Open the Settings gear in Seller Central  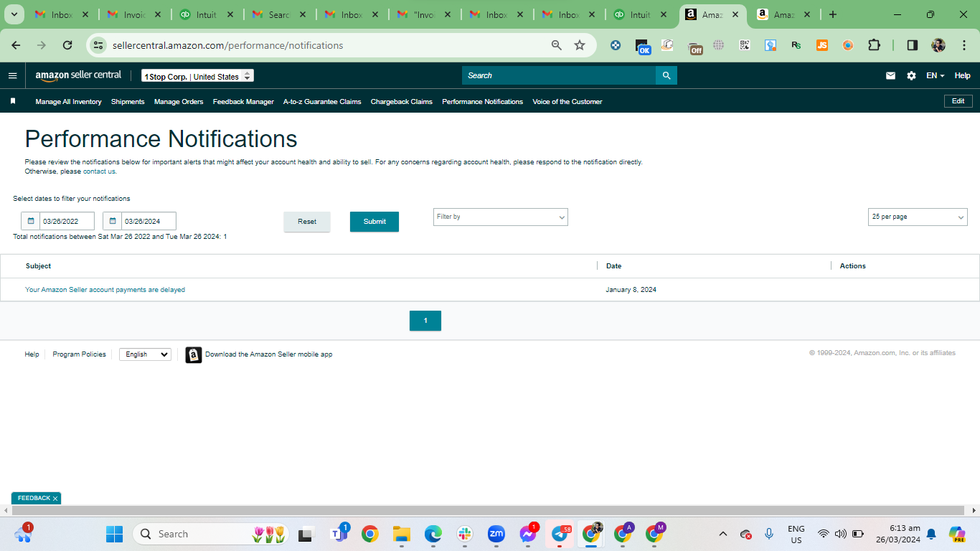pyautogui.click(x=911, y=75)
